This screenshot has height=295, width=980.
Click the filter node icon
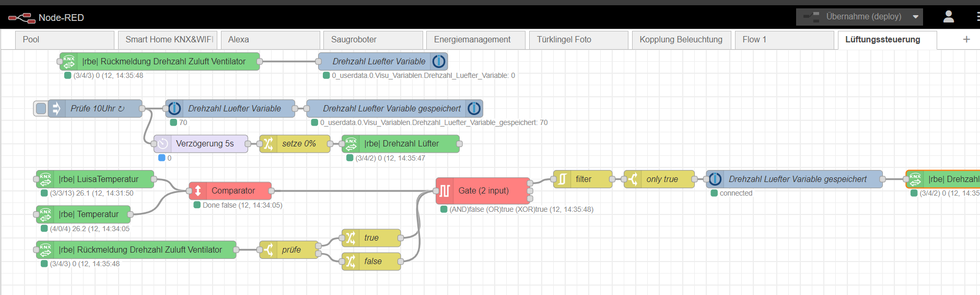pos(562,179)
